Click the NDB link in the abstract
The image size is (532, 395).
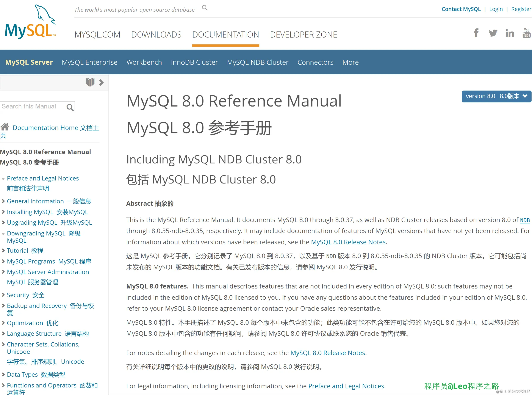525,220
